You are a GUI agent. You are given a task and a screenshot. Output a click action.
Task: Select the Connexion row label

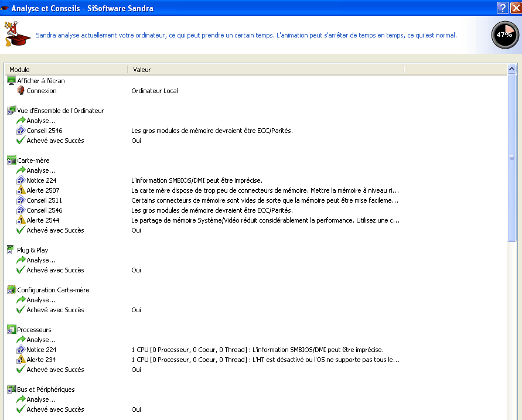[x=42, y=91]
